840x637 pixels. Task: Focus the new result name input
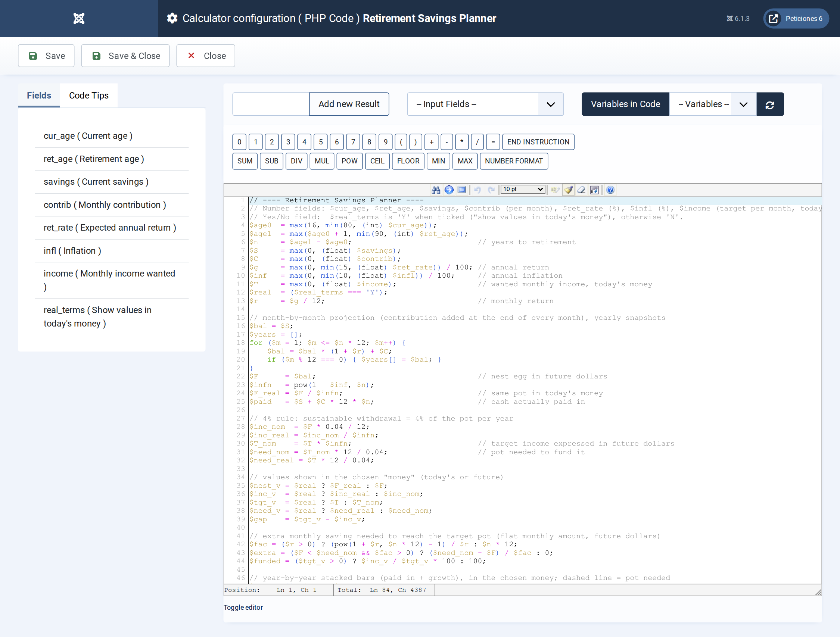click(271, 104)
